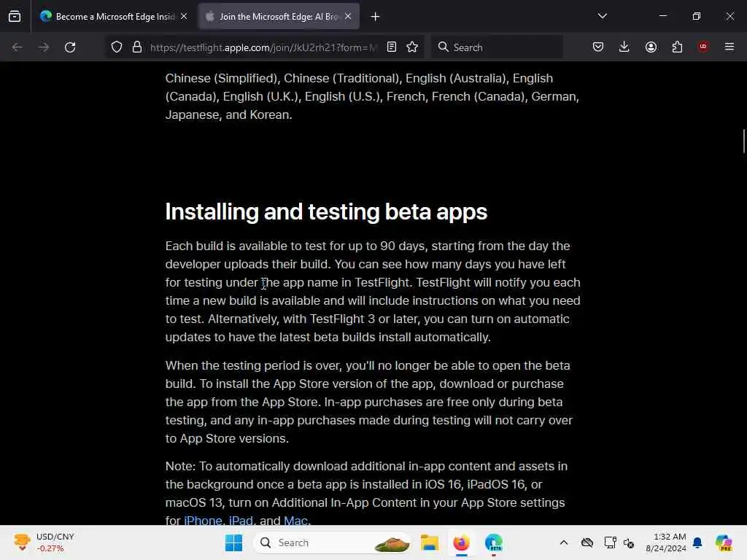
Task: Click the toolbar Search field
Action: point(497,47)
